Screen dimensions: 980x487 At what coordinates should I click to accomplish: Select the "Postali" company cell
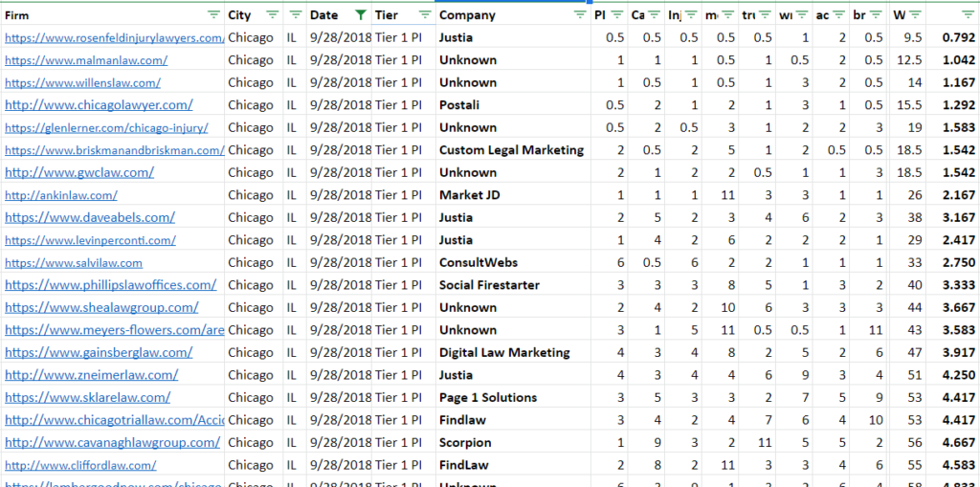(x=459, y=105)
